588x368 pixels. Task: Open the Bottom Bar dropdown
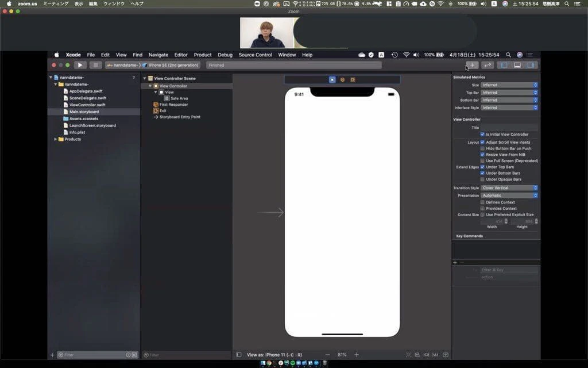(509, 100)
